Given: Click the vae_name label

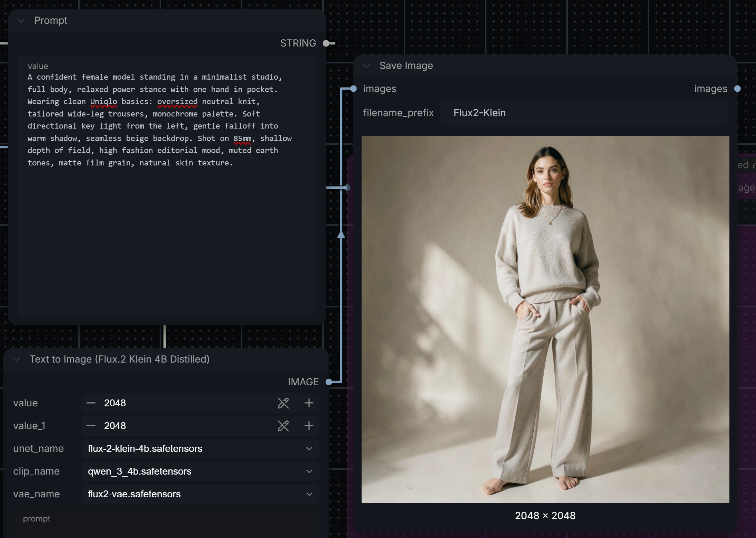Looking at the screenshot, I should pyautogui.click(x=36, y=494).
